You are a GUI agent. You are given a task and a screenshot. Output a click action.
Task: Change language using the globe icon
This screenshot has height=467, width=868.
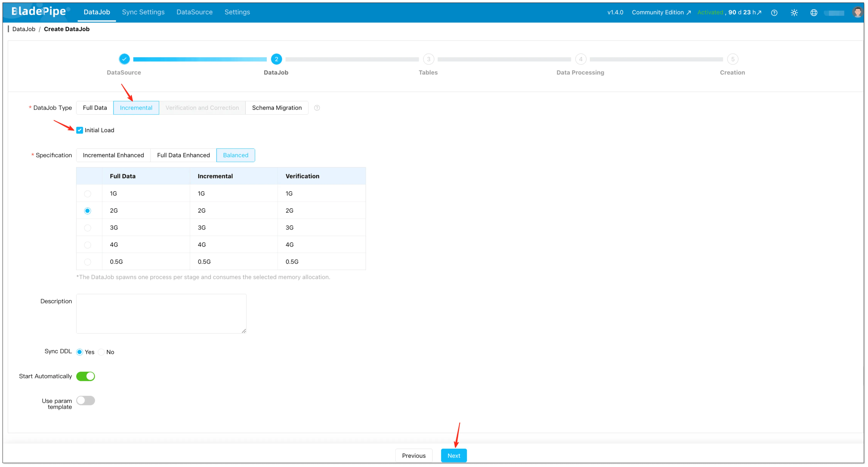coord(814,13)
